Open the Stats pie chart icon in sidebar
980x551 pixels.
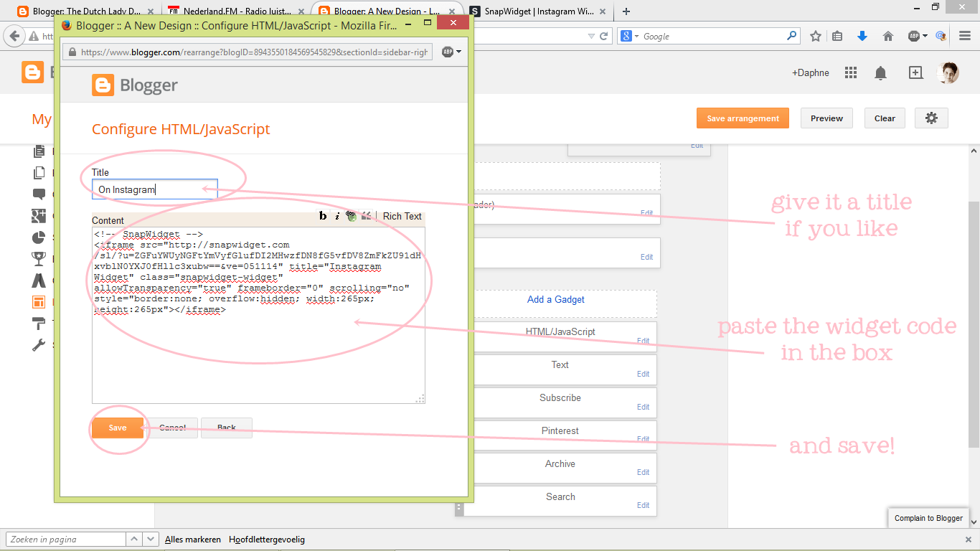coord(39,237)
